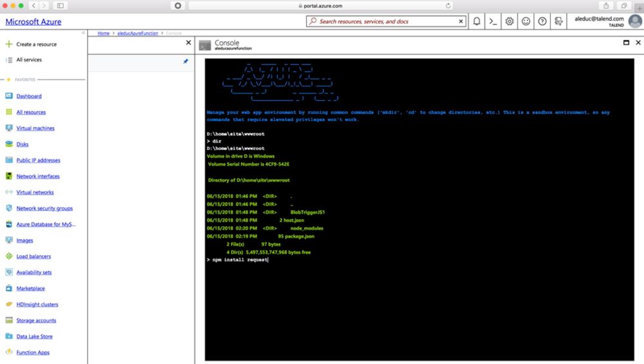Image resolution: width=644 pixels, height=364 pixels.
Task: Open Virtual networks
Action: point(35,192)
